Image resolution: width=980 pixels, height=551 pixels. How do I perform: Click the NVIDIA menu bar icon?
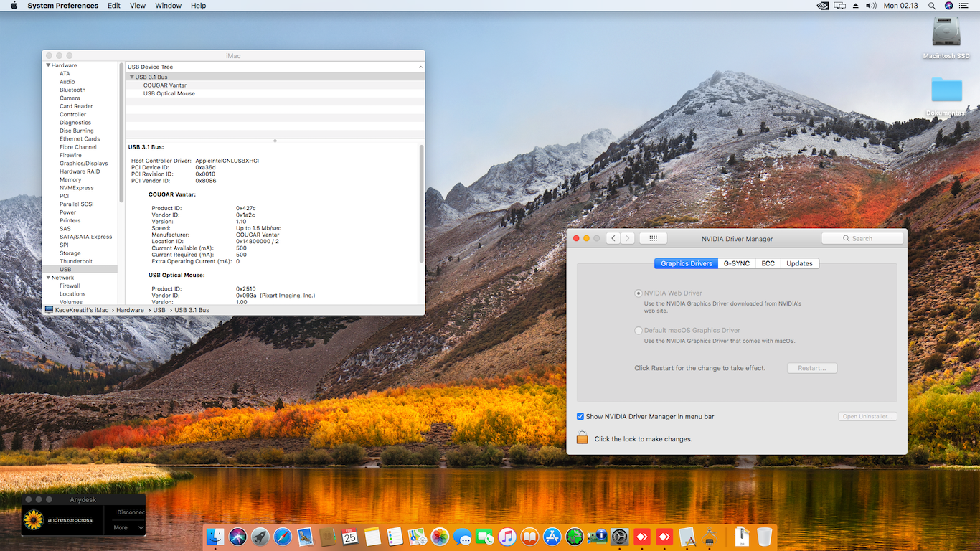tap(823, 6)
